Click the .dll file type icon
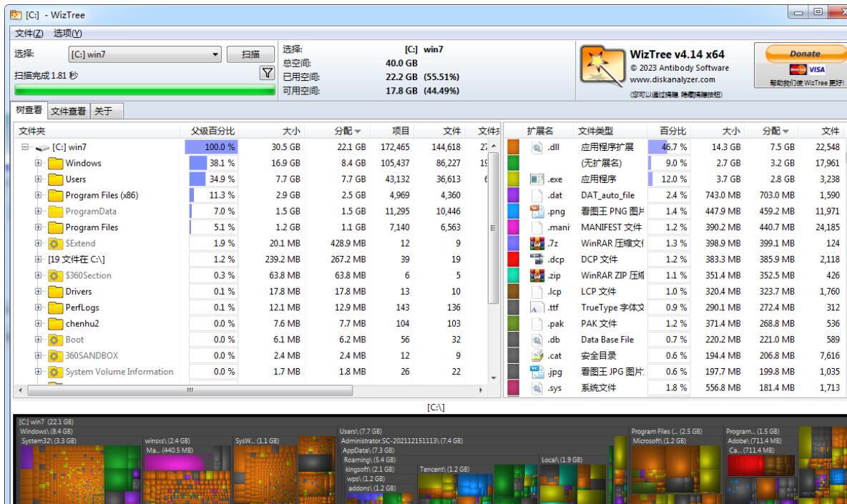Screen dimensions: 847x504 537,147
